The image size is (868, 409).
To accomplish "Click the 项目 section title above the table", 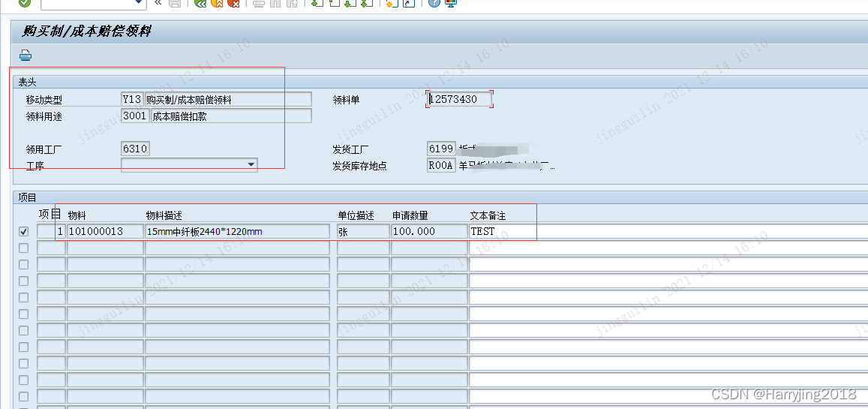I will click(x=27, y=197).
